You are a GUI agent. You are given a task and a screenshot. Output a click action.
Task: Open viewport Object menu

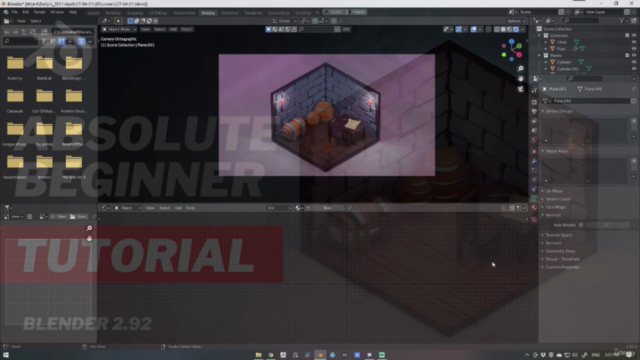tap(187, 29)
